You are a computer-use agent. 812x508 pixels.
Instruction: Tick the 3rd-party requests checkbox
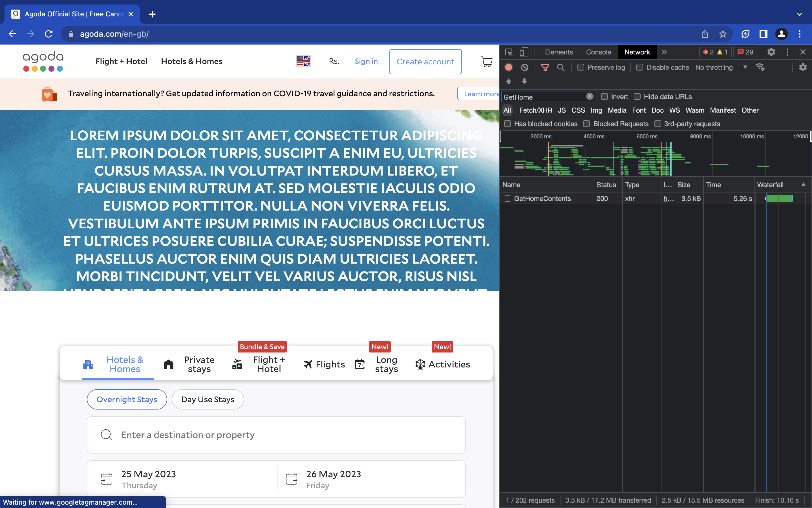coord(658,124)
